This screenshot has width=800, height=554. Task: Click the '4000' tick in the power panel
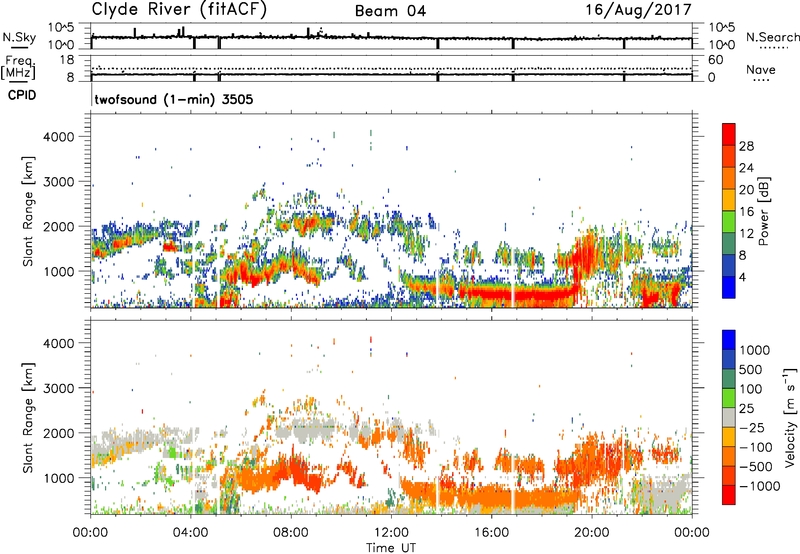[59, 137]
